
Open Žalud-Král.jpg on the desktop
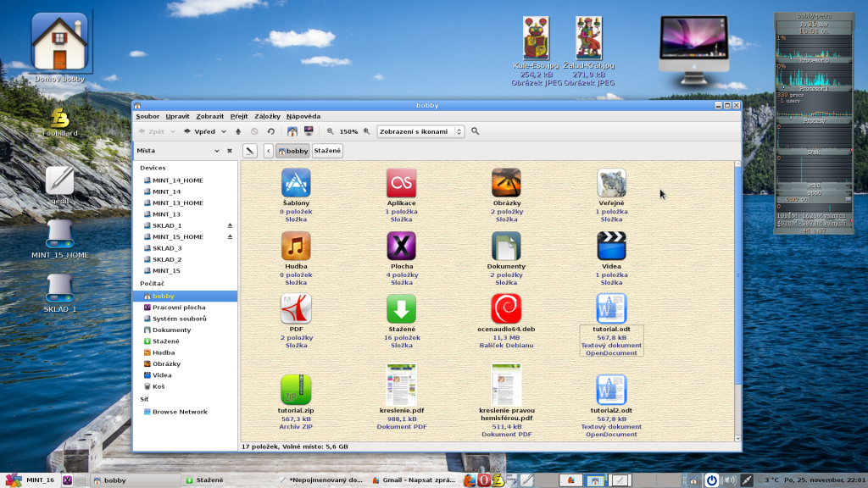tap(588, 38)
